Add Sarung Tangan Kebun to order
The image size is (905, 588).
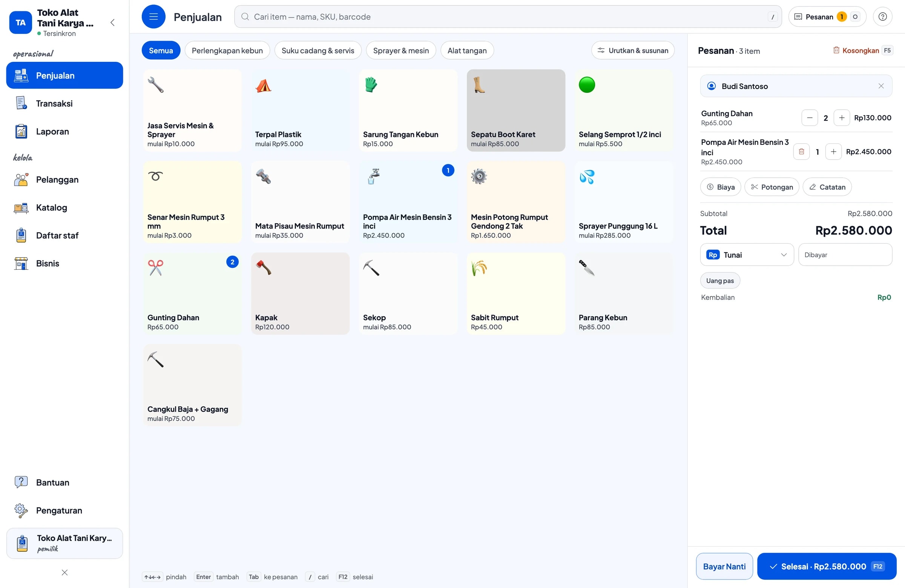pyautogui.click(x=408, y=110)
